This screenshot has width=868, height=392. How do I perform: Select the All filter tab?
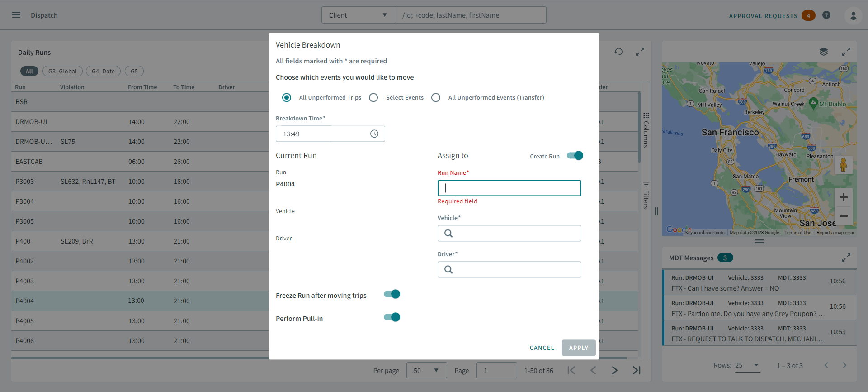tap(29, 71)
